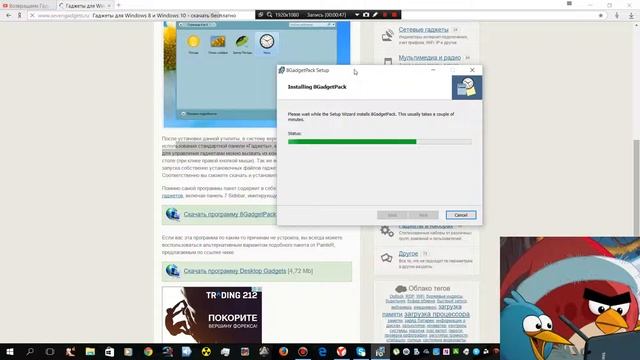Click the red round recorder taskbar icon
Screen dimensions: 640x360
[x=303, y=351]
